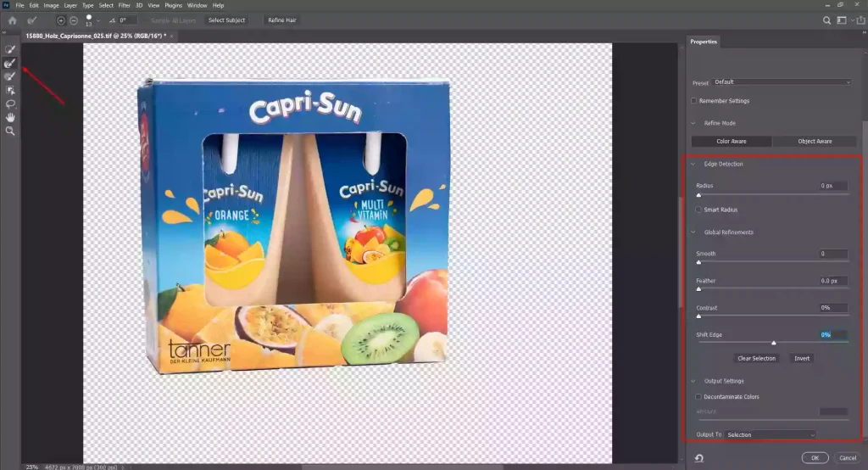Screen dimensions: 868x470
Task: Select the Lasso tool
Action: point(10,104)
